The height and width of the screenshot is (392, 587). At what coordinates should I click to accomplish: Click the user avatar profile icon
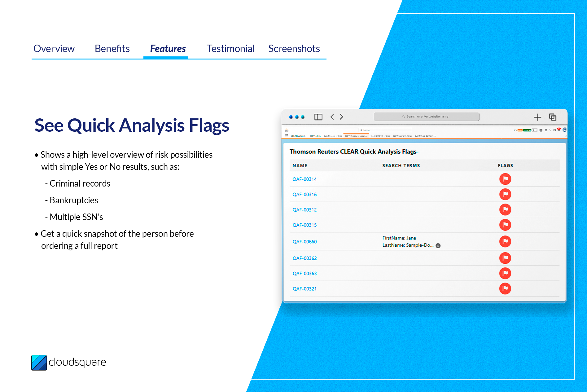pos(565,130)
